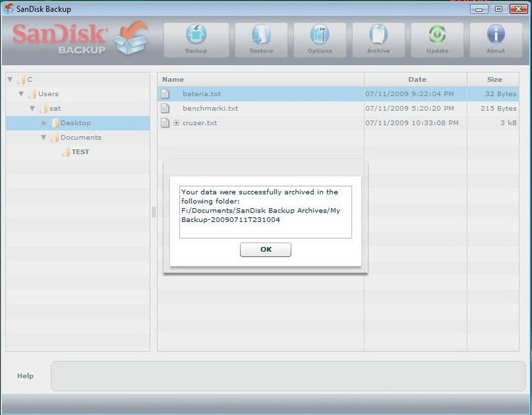Screen dimensions: 532x415
Task: Click the sat folder icon
Action: [x=44, y=109]
